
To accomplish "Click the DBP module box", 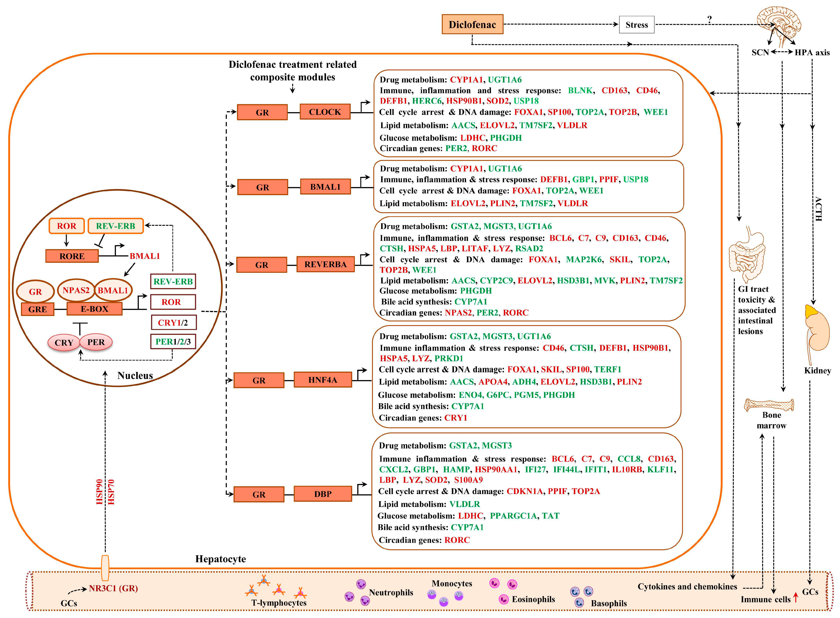I will click(323, 494).
